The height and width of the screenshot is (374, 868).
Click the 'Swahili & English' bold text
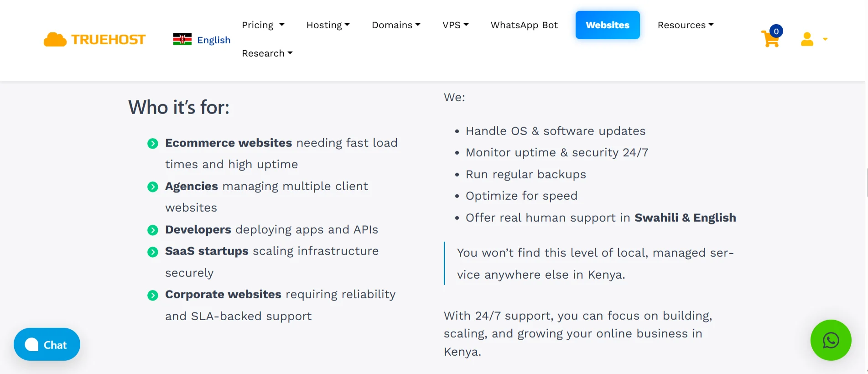point(685,218)
